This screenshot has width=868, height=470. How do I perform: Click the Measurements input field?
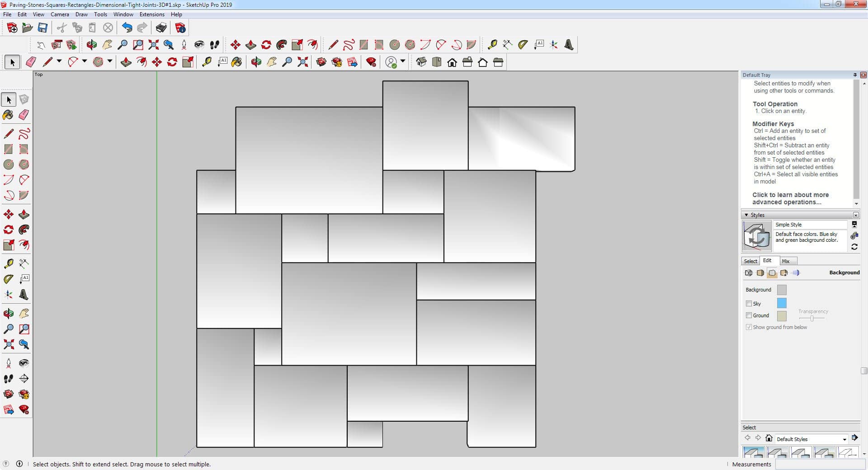coord(819,464)
